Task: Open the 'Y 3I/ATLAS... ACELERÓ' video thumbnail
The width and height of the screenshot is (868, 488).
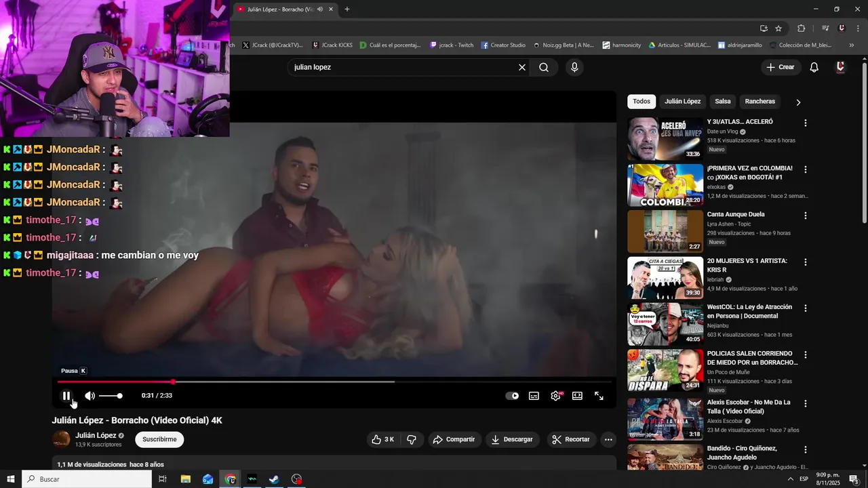Action: click(x=665, y=139)
